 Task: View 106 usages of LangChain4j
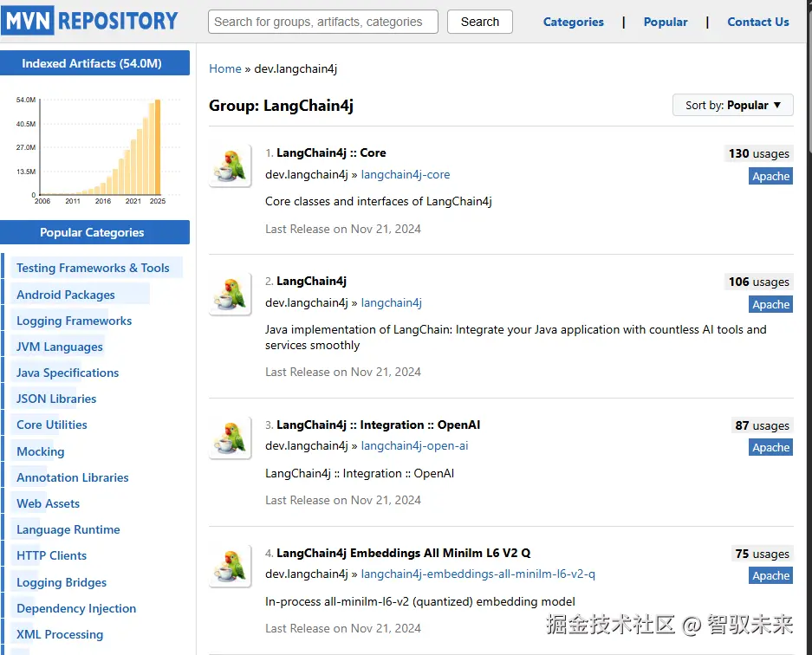(758, 282)
